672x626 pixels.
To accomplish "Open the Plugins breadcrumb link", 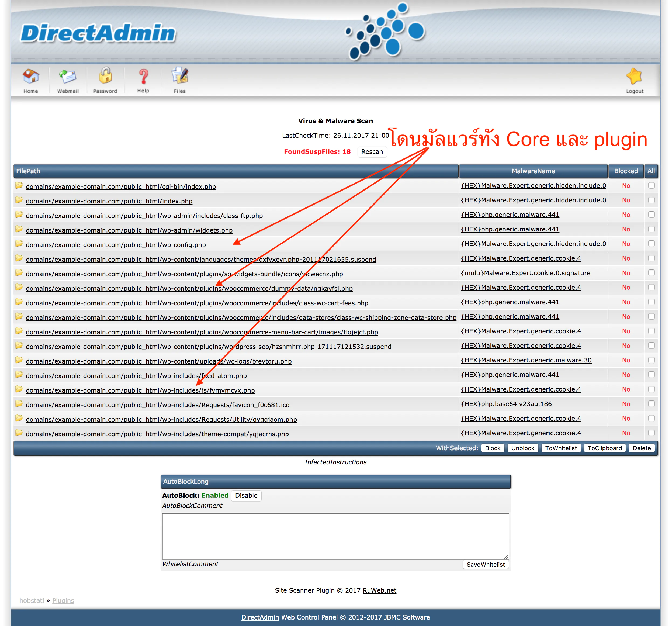I will tap(63, 601).
